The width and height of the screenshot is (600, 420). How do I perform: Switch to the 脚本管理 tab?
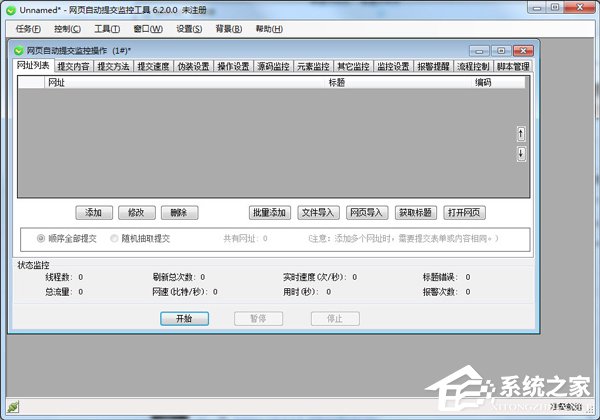click(x=513, y=66)
